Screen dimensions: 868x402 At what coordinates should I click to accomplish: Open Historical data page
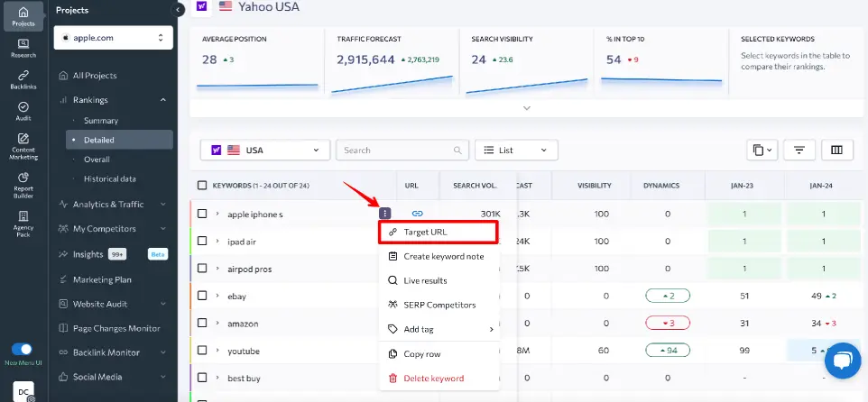(109, 178)
